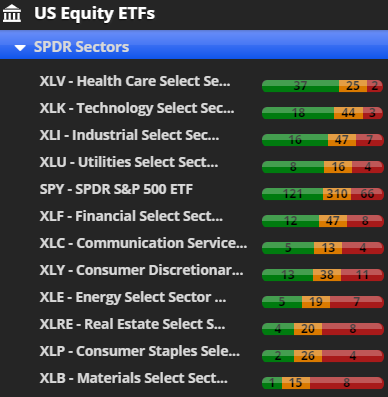The height and width of the screenshot is (397, 388).
Task: Click the bank building icon beside US Equity ETFs
Action: coord(12,14)
